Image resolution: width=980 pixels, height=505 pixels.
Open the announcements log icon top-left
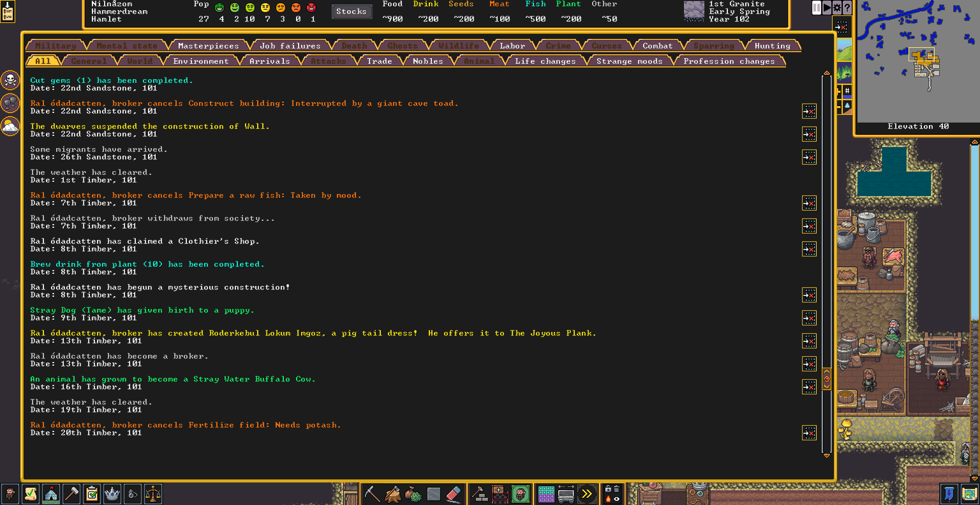tap(8, 11)
